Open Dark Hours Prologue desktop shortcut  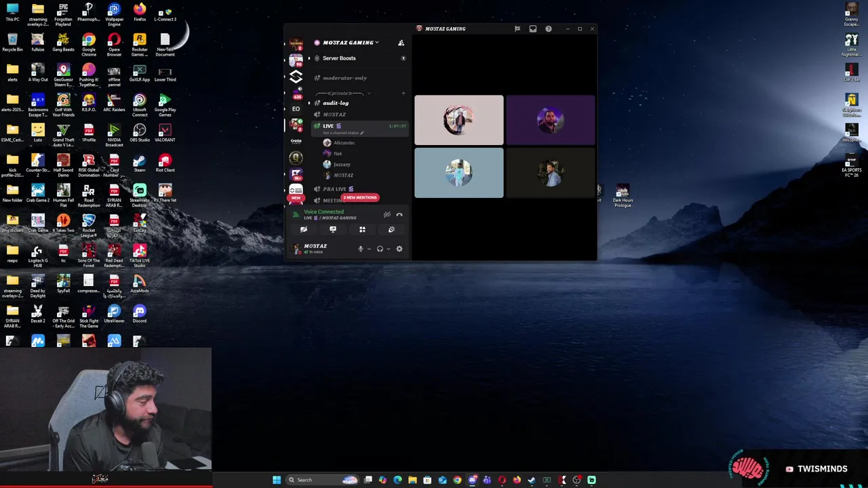(x=623, y=195)
